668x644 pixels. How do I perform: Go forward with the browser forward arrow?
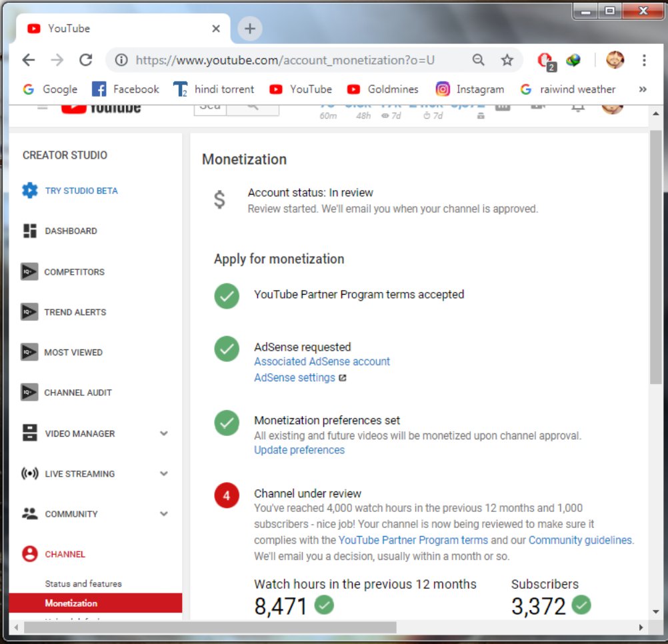coord(57,60)
